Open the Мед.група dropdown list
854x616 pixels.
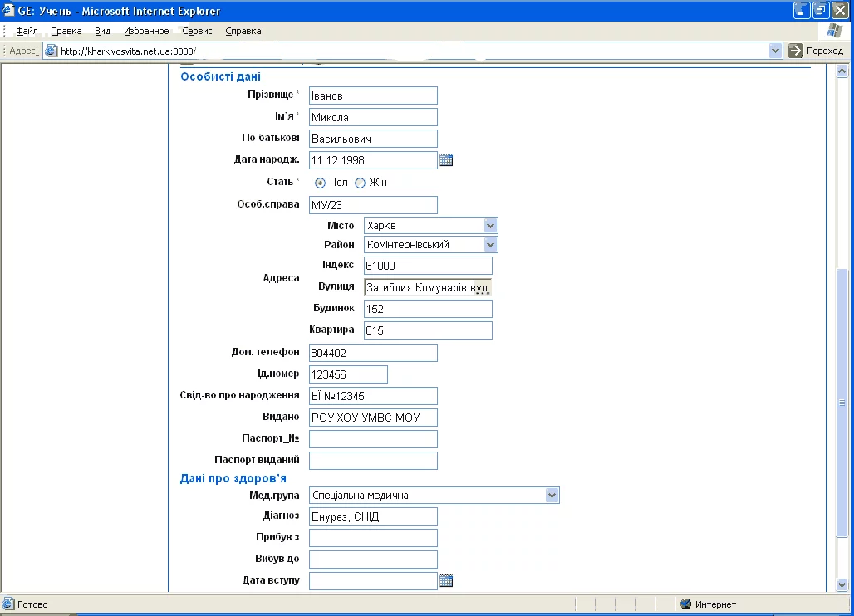click(x=552, y=495)
